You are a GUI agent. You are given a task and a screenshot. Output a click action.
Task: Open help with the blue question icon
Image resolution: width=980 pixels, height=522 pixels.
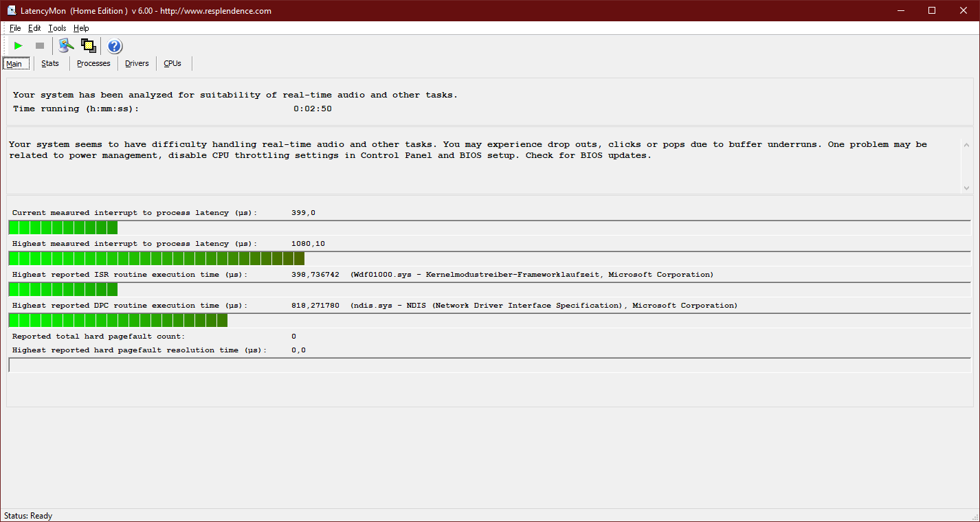pyautogui.click(x=115, y=46)
